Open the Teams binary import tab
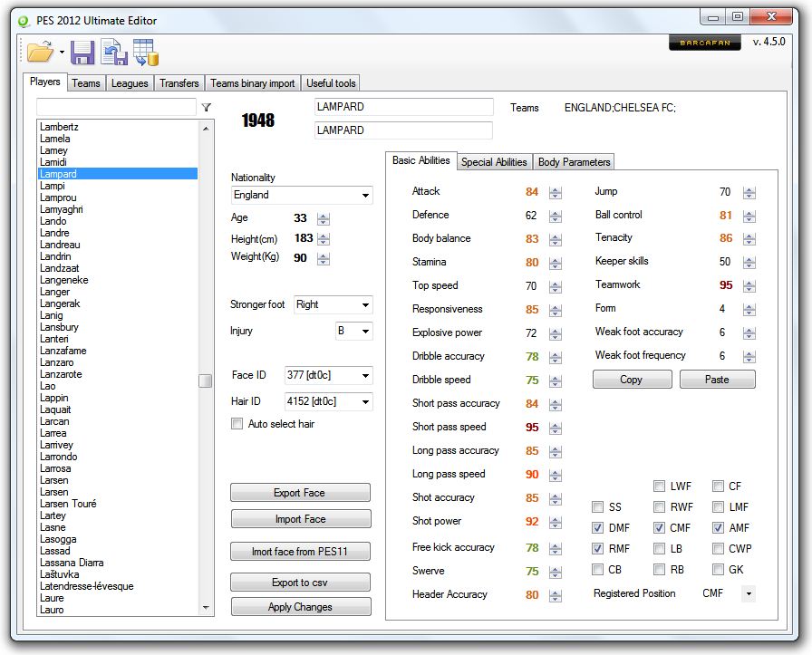 tap(253, 83)
